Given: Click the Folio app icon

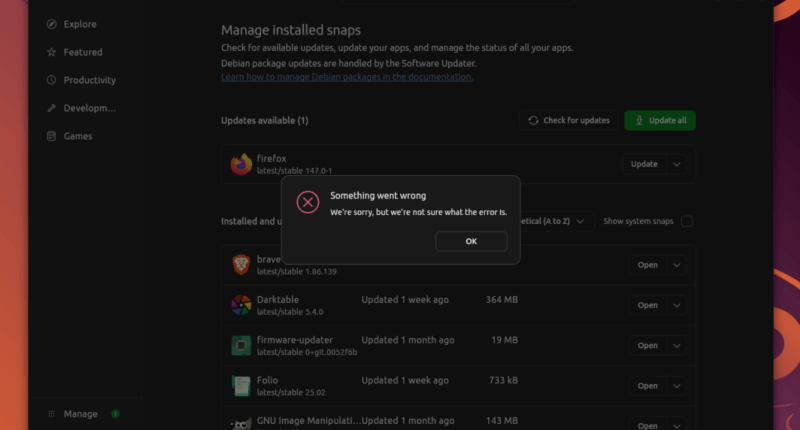Looking at the screenshot, I should 241,385.
